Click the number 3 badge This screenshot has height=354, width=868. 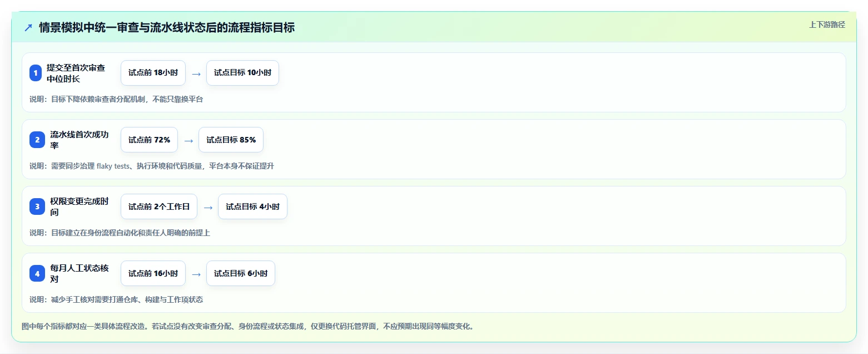click(37, 206)
